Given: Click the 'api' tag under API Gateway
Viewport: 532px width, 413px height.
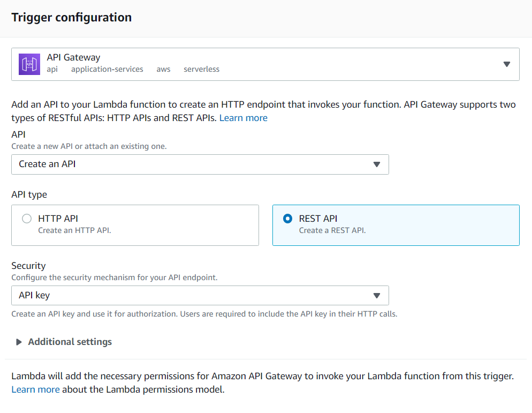Looking at the screenshot, I should click(x=52, y=69).
